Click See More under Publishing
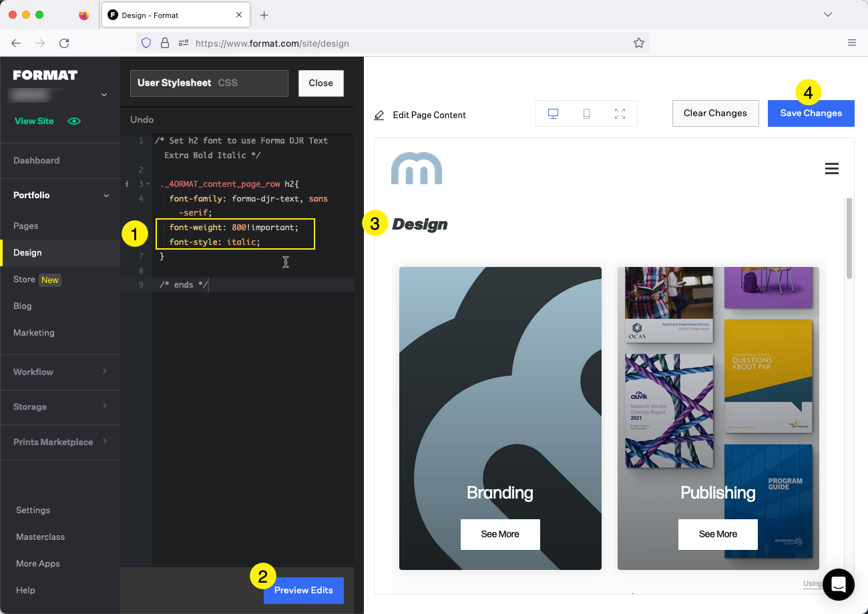Viewport: 868px width, 614px height. (x=718, y=534)
